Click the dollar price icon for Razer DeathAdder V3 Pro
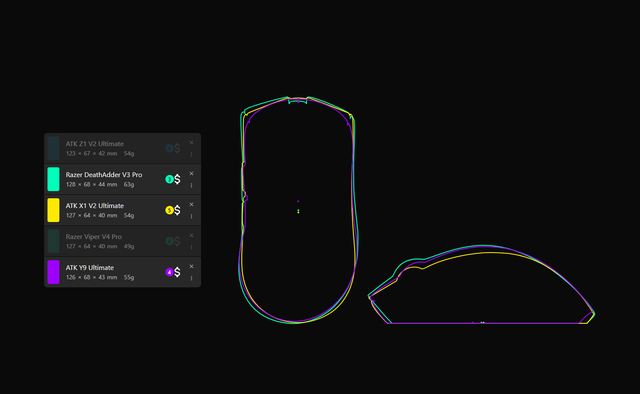 pyautogui.click(x=177, y=179)
